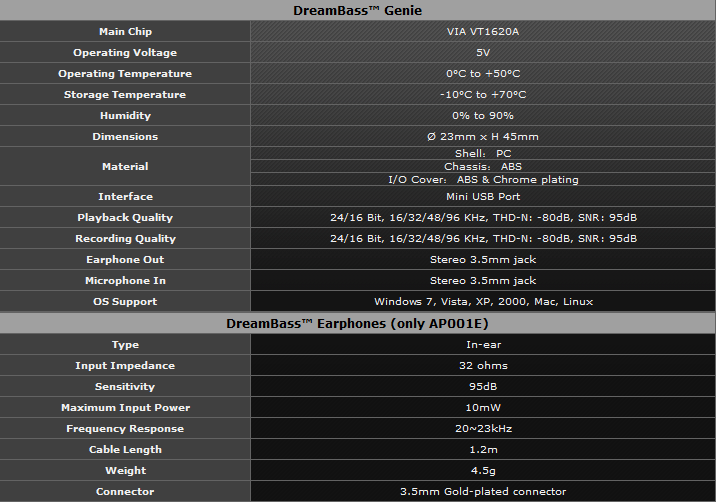Select the Playback Quality label
Screen dimensions: 716x502
(125, 217)
